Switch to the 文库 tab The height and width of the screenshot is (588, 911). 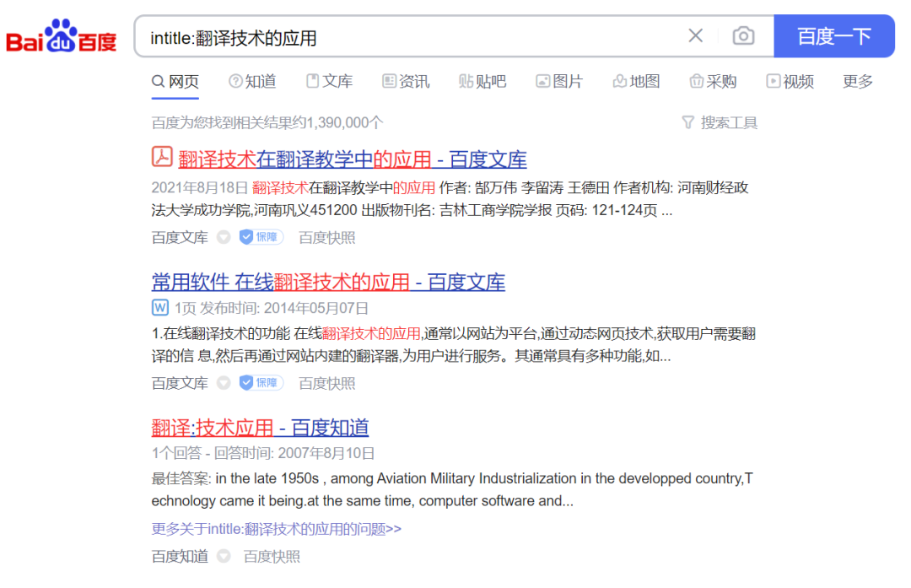(330, 81)
